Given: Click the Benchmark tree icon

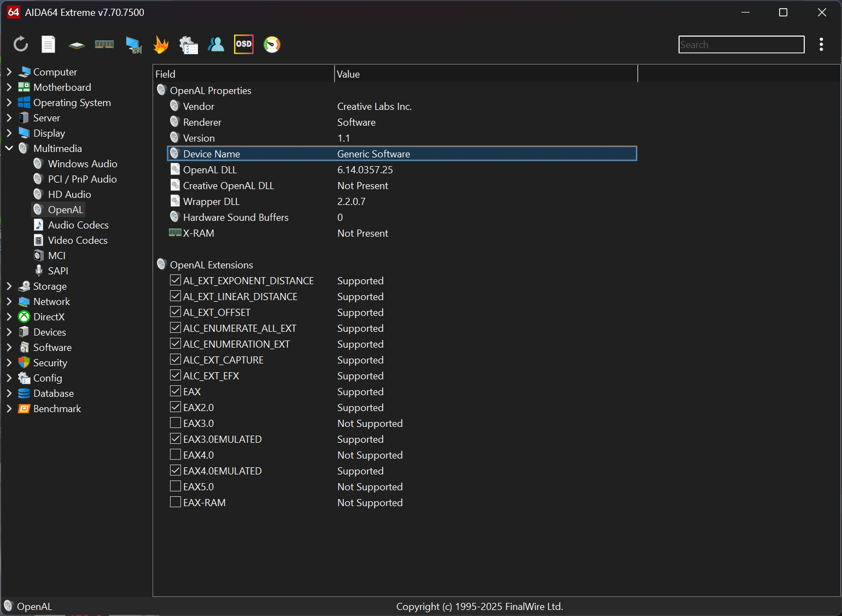Looking at the screenshot, I should click(24, 408).
